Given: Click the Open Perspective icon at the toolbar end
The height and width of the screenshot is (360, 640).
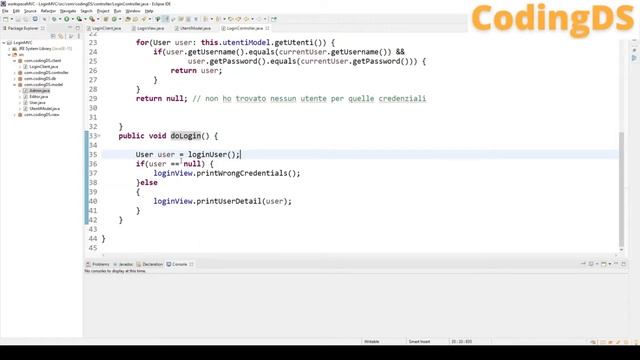Looking at the screenshot, I should tap(274, 19).
